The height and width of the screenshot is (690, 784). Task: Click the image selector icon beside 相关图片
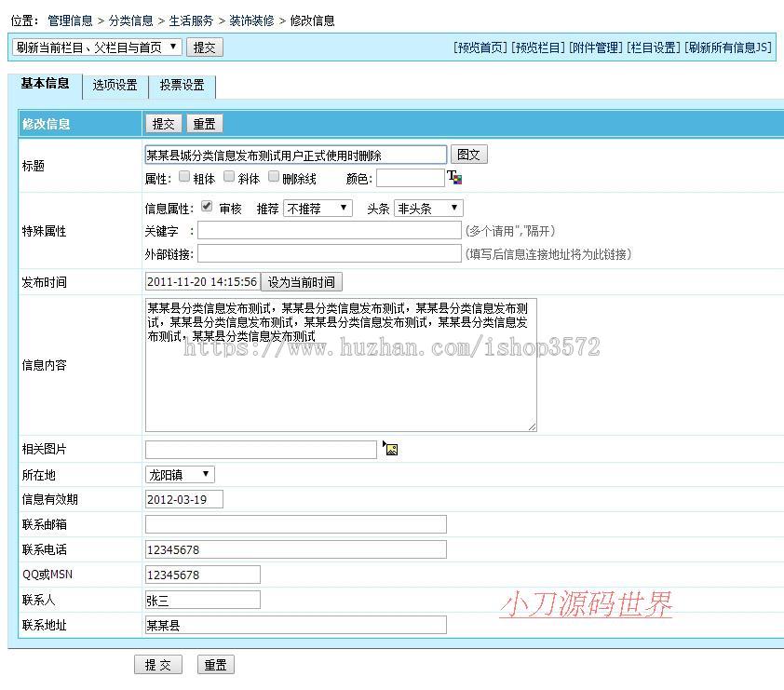pyautogui.click(x=390, y=449)
